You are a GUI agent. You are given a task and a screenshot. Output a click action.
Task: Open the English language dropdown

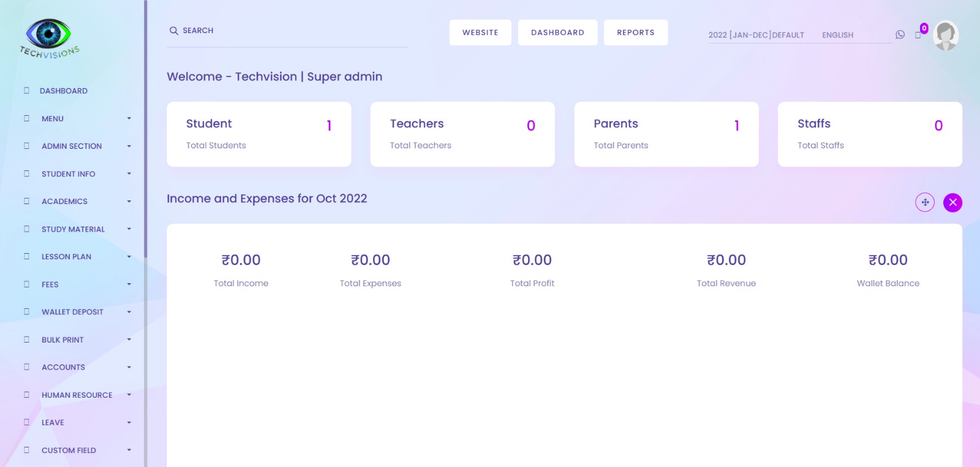(837, 35)
